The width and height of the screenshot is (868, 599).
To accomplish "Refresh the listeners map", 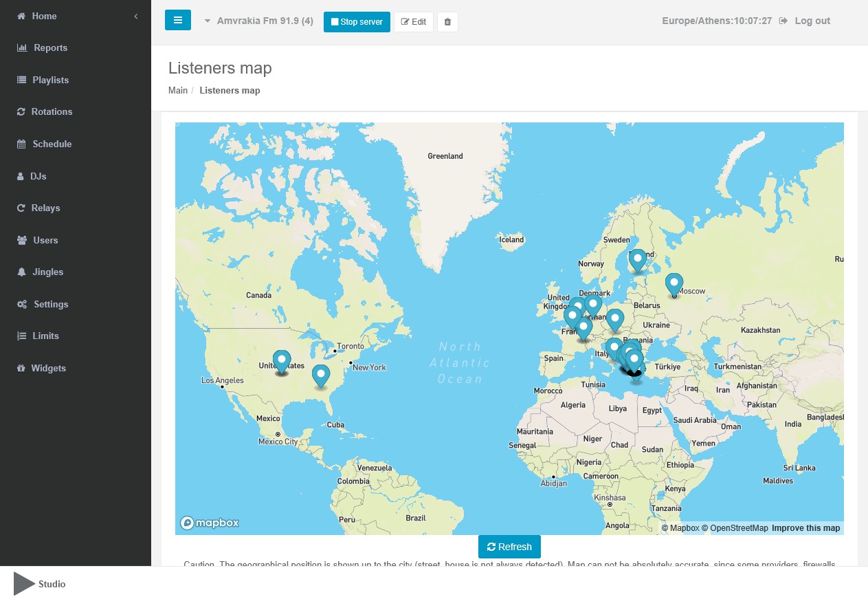I will tap(509, 547).
